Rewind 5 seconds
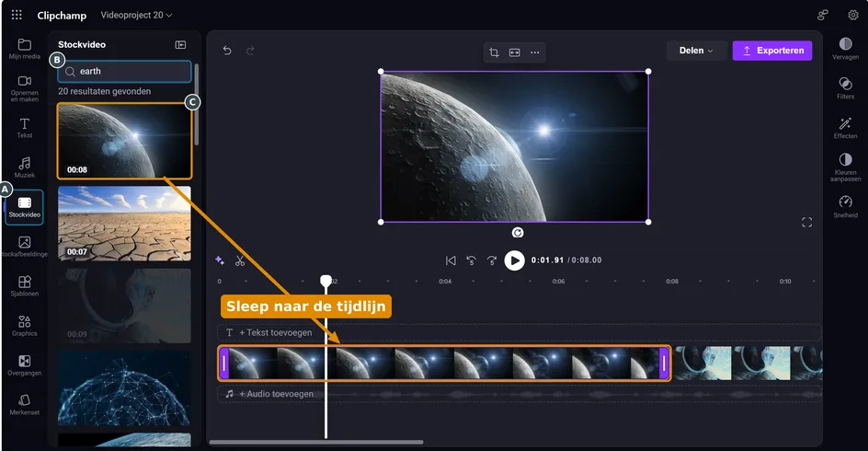This screenshot has width=868, height=451. point(471,260)
